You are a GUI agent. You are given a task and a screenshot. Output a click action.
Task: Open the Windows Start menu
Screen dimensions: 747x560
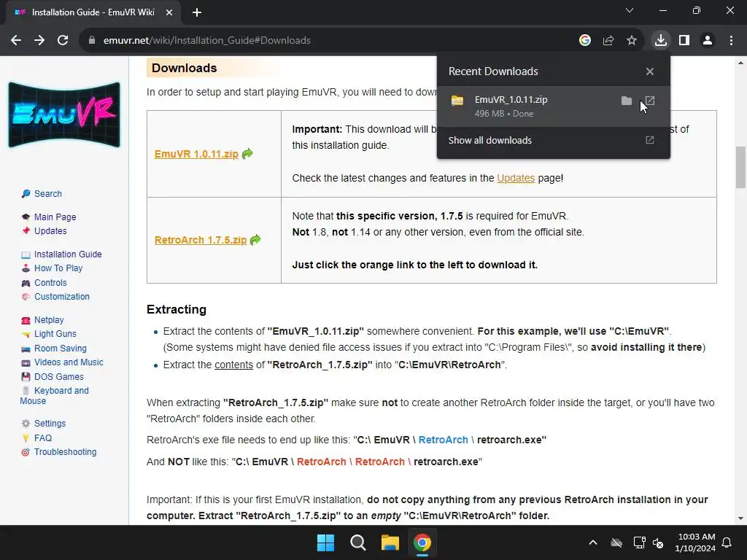click(x=326, y=542)
